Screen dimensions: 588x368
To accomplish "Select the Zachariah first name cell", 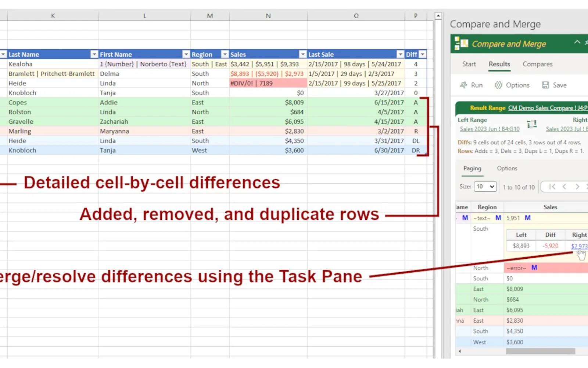I will click(x=144, y=121).
